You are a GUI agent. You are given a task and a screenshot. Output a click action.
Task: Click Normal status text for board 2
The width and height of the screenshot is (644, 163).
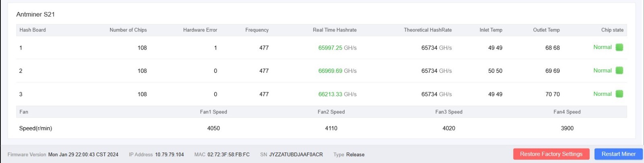(x=603, y=70)
